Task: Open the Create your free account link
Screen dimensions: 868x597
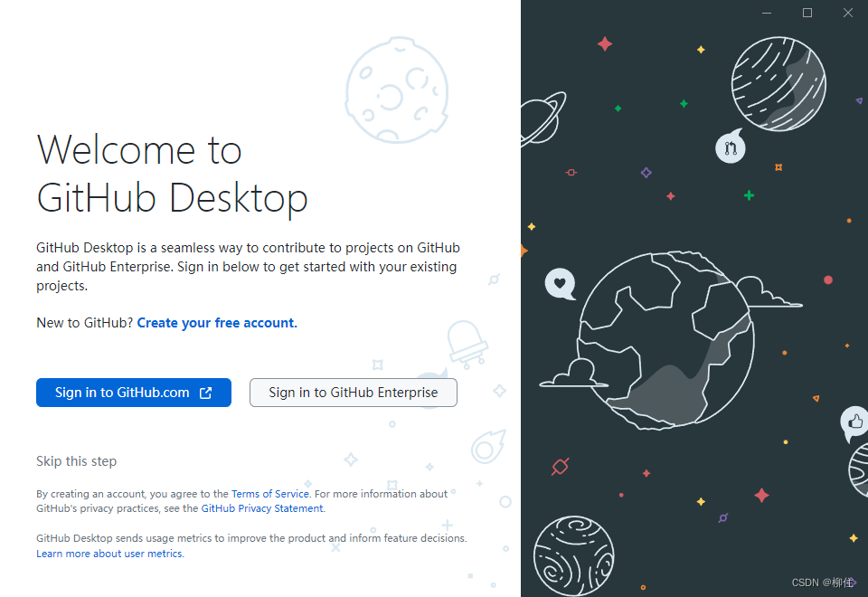Action: tap(217, 323)
